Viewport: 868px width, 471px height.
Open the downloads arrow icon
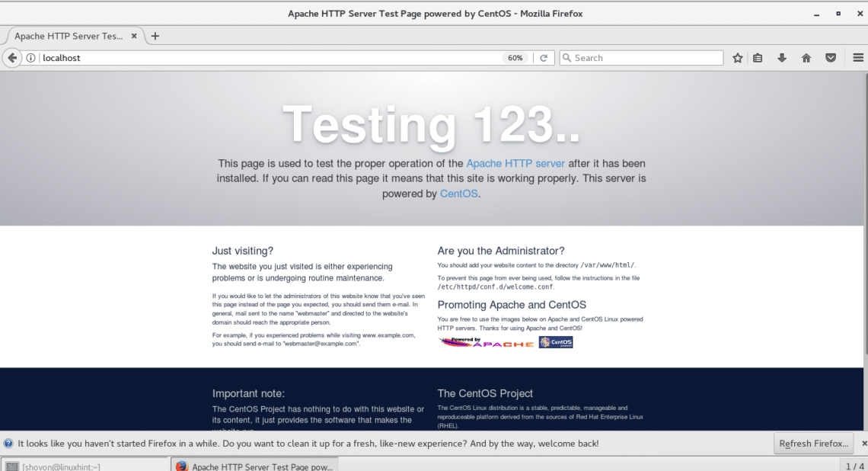[x=782, y=58]
